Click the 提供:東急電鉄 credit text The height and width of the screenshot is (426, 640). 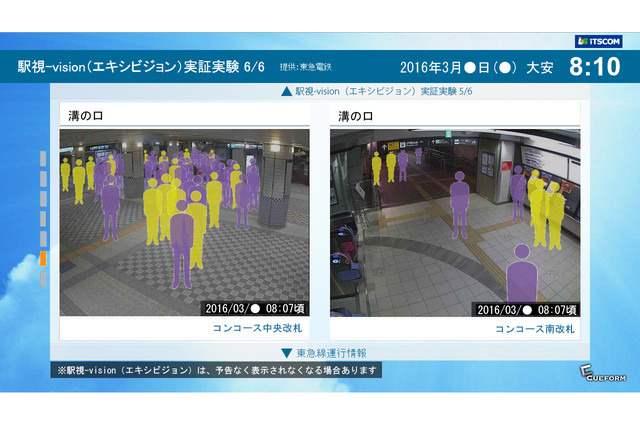pos(306,67)
